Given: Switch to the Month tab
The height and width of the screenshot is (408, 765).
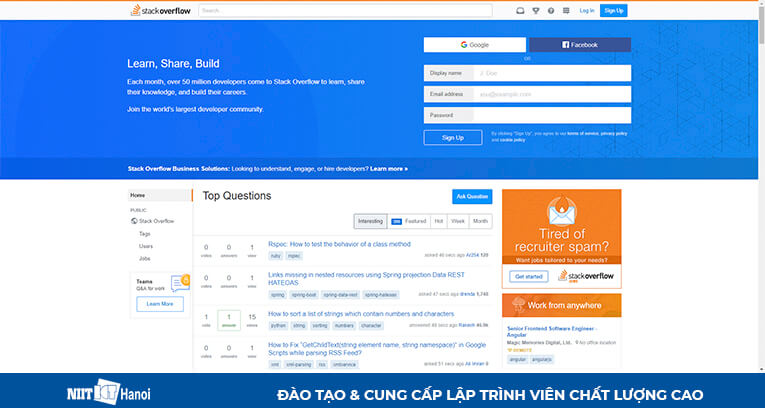Looking at the screenshot, I should (x=480, y=221).
